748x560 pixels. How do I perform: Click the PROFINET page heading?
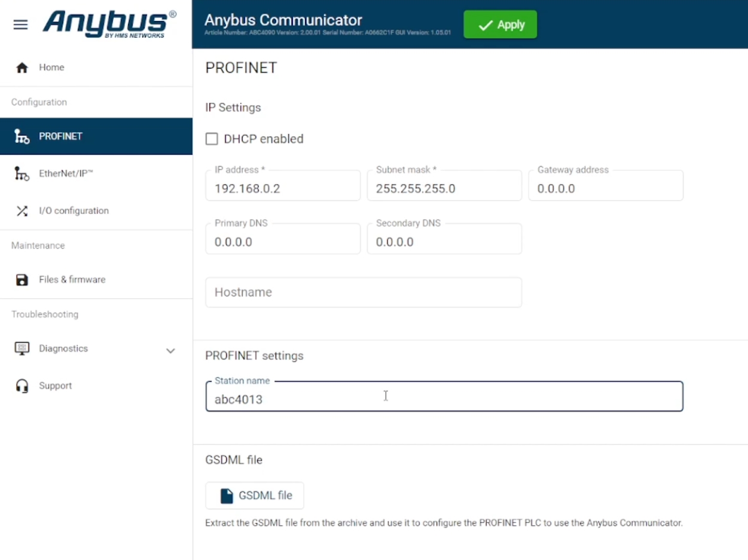pyautogui.click(x=241, y=68)
